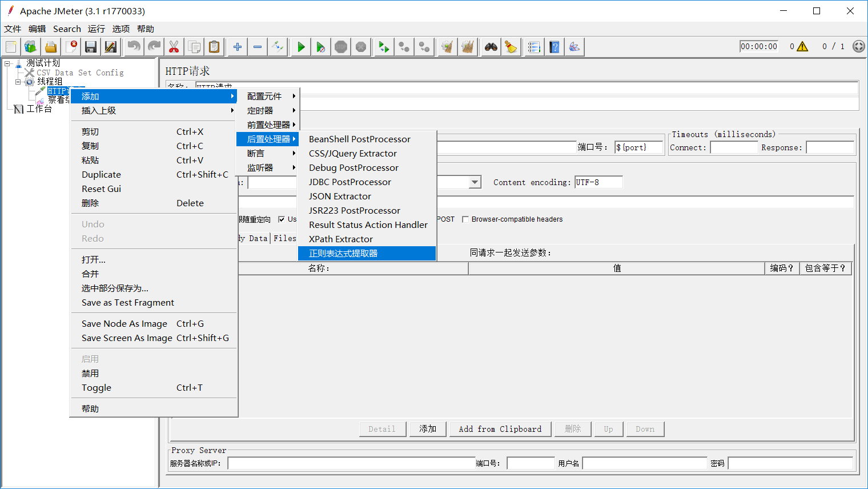
Task: Choose JSON Extractor post processor
Action: tap(367, 197)
